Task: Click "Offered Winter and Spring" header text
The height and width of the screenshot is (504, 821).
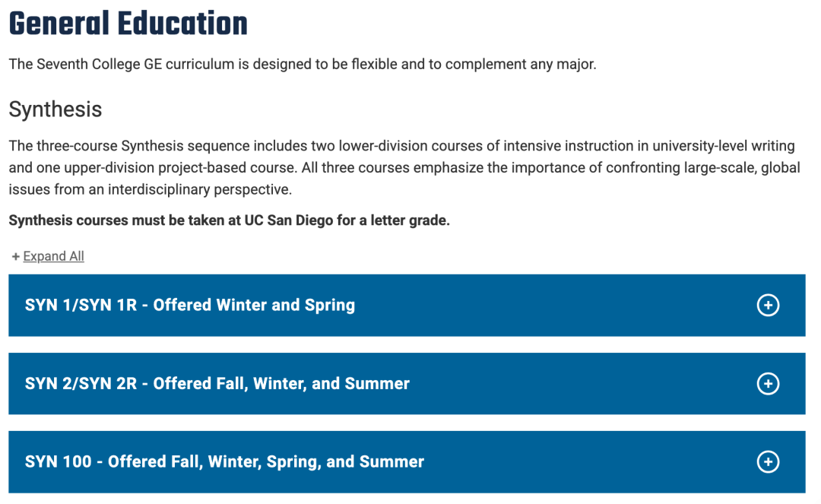Action: [x=254, y=306]
